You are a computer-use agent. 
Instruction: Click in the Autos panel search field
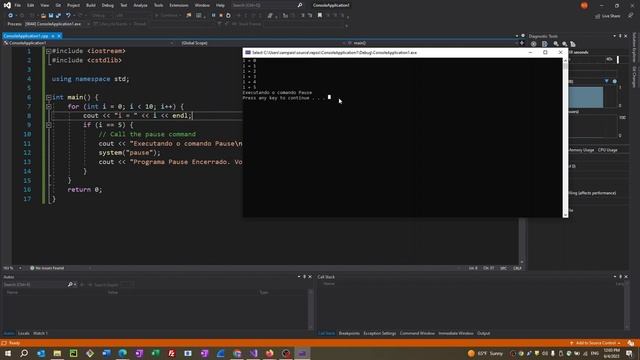35,284
